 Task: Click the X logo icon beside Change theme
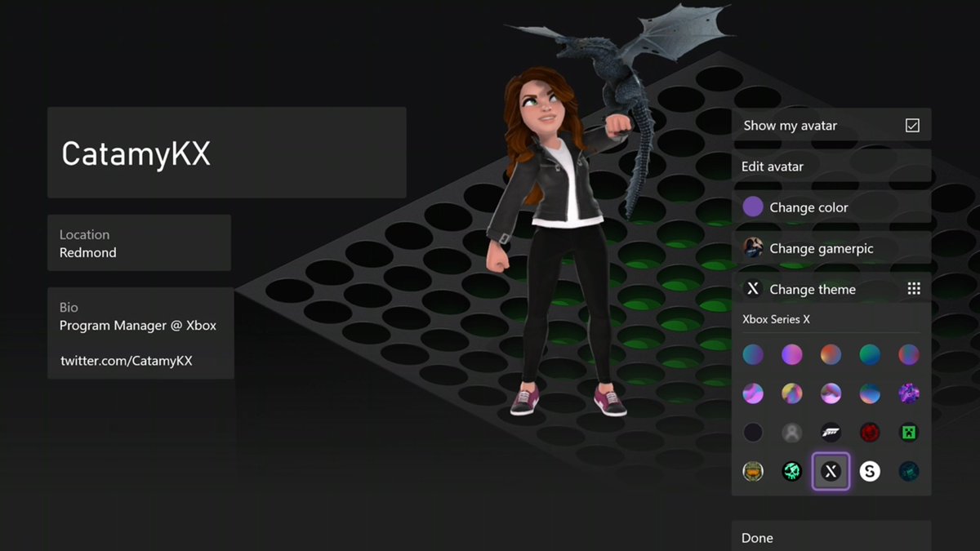753,289
